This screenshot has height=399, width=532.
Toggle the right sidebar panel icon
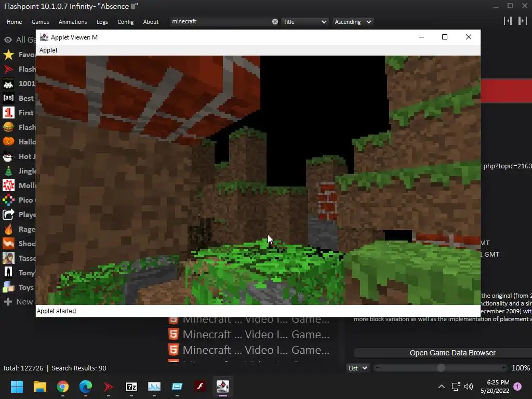[522, 21]
